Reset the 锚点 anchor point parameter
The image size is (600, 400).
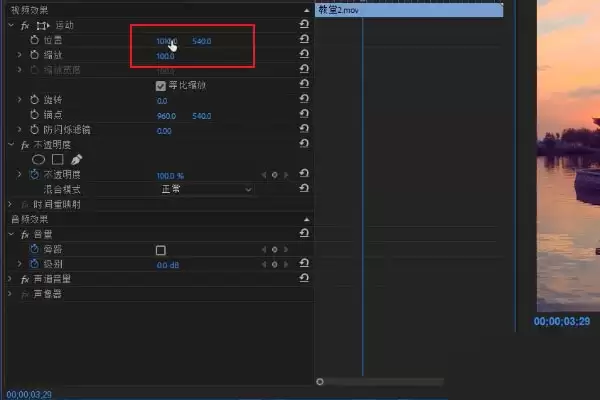tap(304, 114)
